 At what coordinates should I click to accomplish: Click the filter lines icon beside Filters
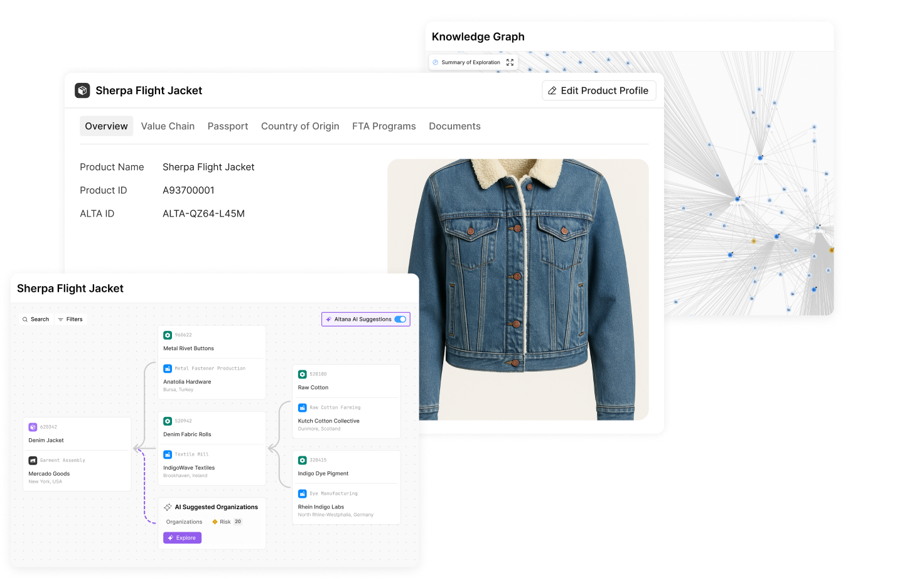tap(61, 320)
